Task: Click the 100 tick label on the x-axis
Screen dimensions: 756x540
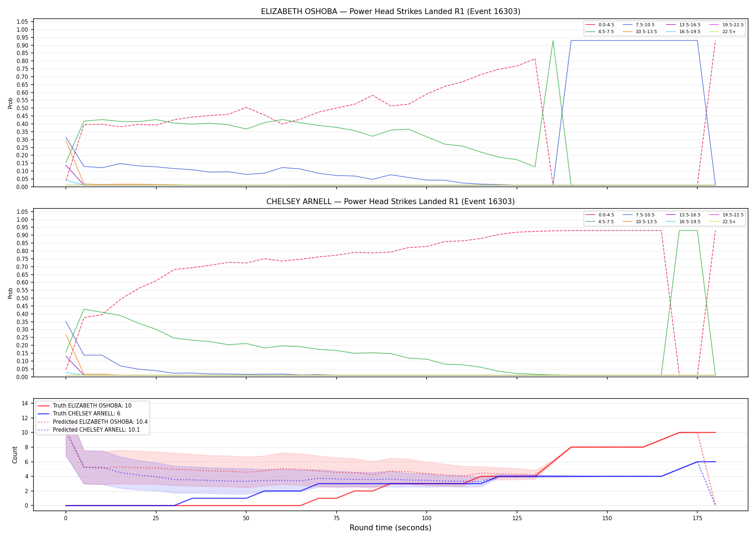Action: click(426, 518)
